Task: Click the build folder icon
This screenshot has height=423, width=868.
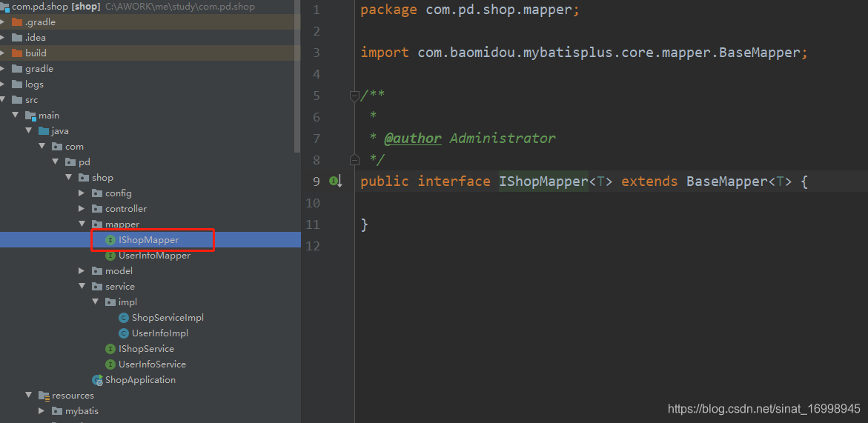Action: [16, 53]
